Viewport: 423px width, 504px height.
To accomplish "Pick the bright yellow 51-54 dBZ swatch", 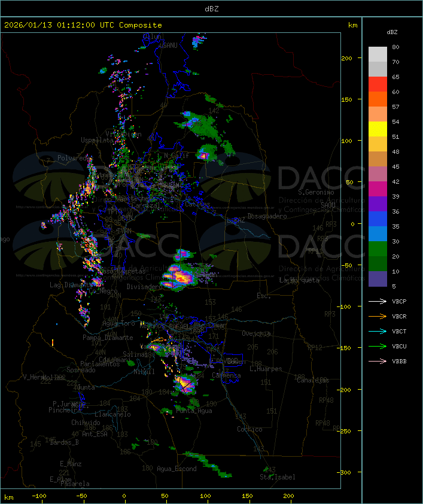I will [378, 129].
